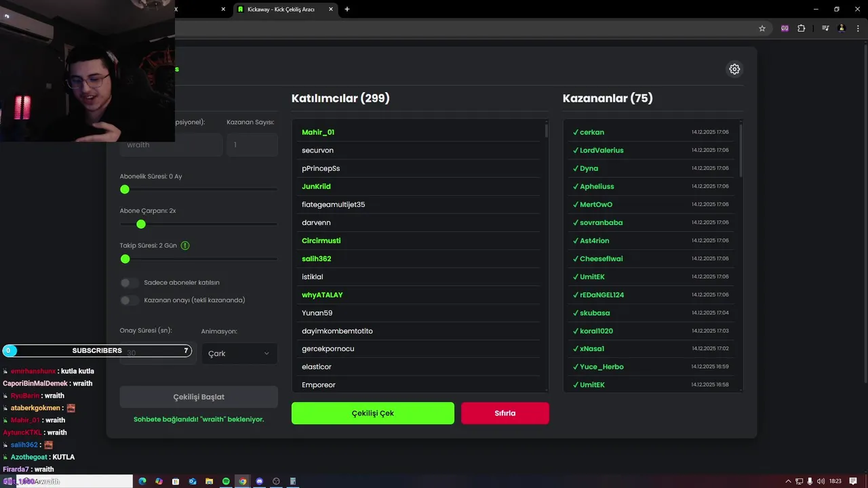
Task: Click the network tray icon
Action: [x=799, y=481]
